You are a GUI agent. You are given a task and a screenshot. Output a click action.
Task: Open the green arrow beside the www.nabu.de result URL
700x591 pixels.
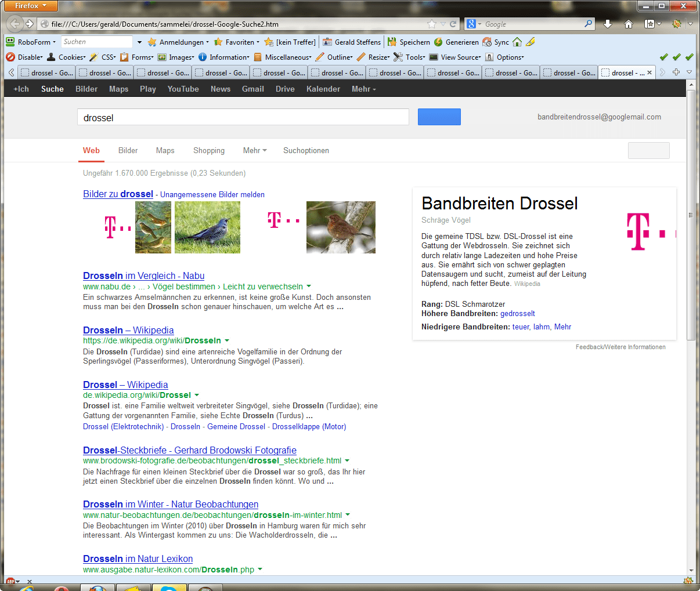coord(309,286)
